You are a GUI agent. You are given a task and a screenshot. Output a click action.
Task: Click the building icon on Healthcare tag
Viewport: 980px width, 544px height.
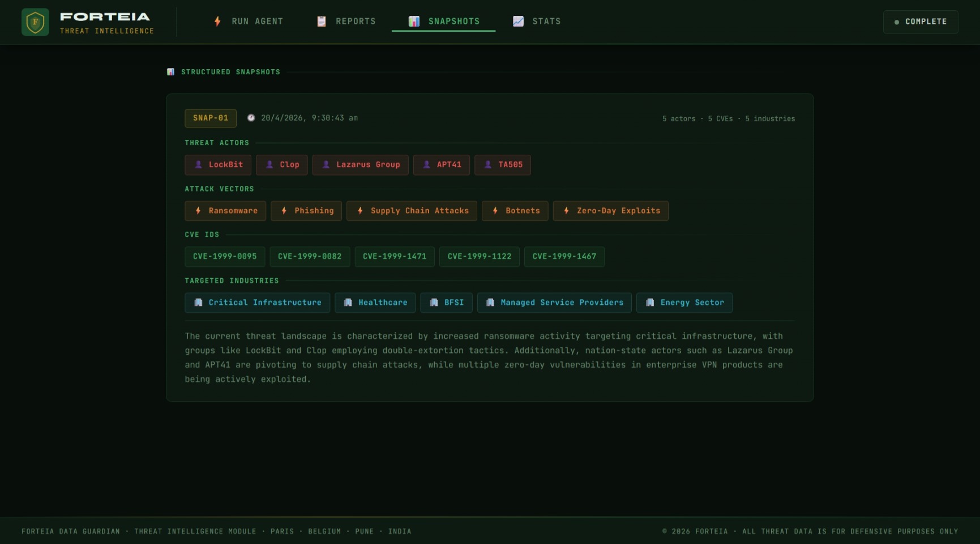click(x=348, y=303)
